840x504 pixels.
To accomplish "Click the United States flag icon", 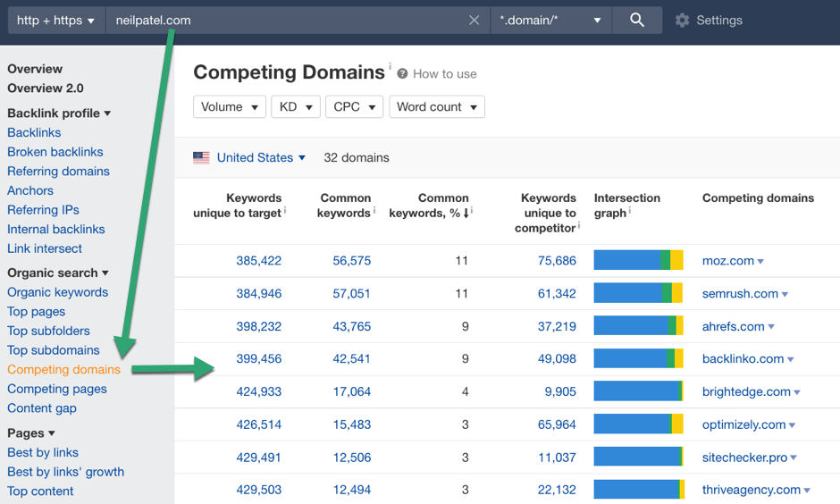I will [x=201, y=157].
